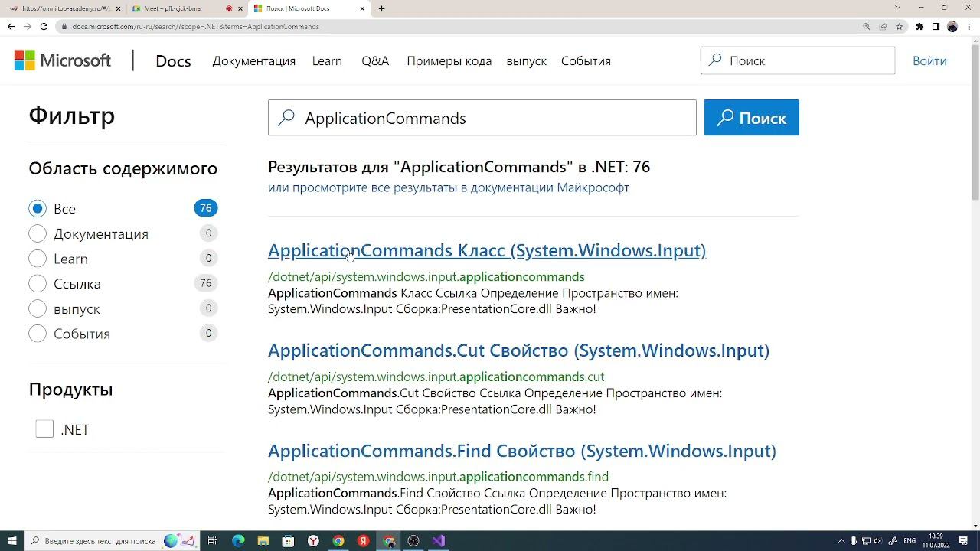The height and width of the screenshot is (551, 980).
Task: Click the volume speaker tray icon
Action: [x=877, y=541]
